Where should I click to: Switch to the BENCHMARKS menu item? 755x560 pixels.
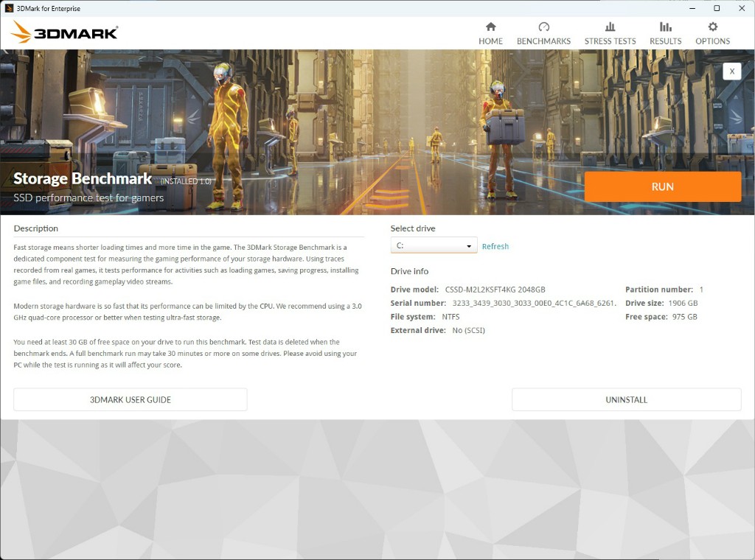click(x=543, y=41)
